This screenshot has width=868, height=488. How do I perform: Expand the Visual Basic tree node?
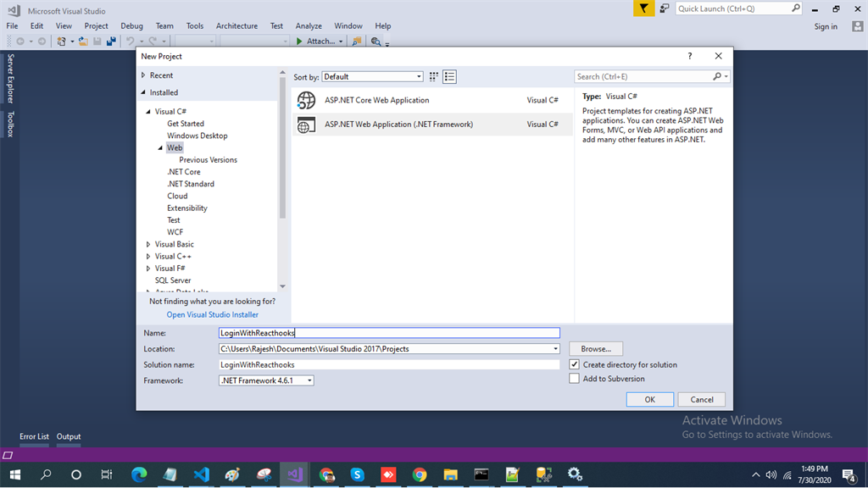pos(147,244)
